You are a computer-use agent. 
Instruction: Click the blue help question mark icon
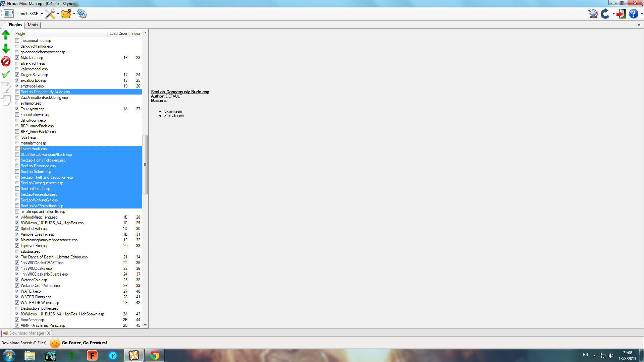[x=633, y=14]
